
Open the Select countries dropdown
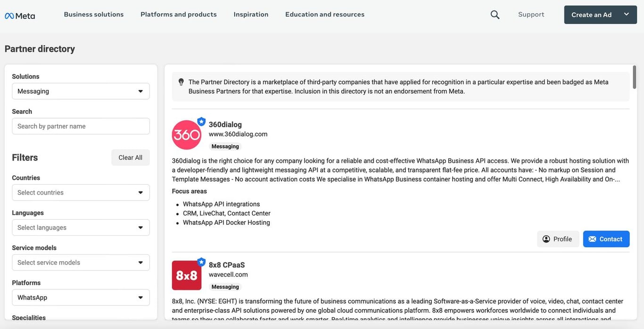81,192
